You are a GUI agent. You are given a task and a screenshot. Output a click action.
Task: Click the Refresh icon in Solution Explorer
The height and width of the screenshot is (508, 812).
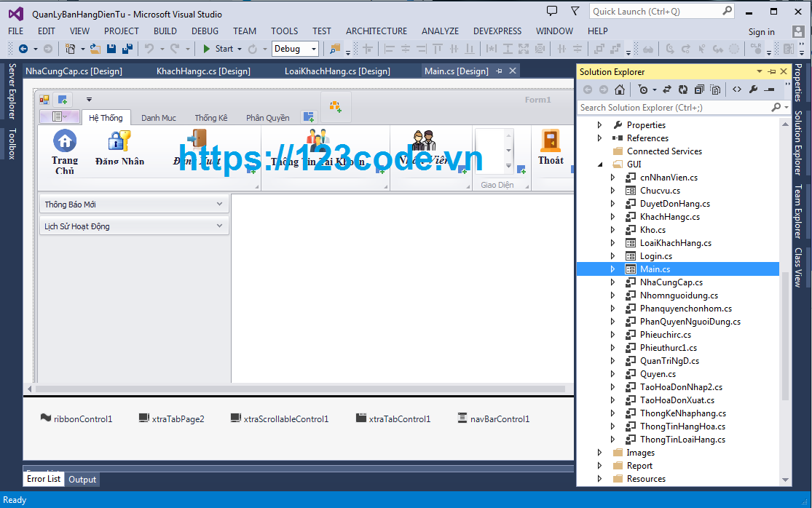[682, 90]
